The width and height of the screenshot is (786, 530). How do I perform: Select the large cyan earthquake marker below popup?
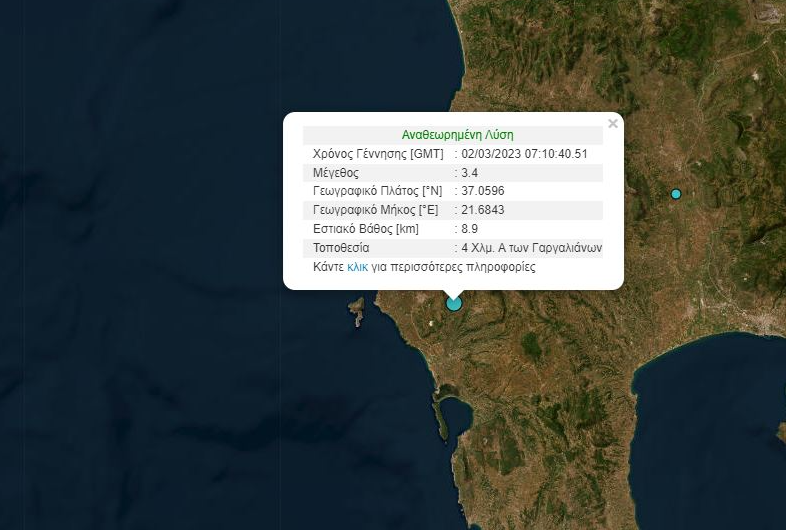click(454, 303)
